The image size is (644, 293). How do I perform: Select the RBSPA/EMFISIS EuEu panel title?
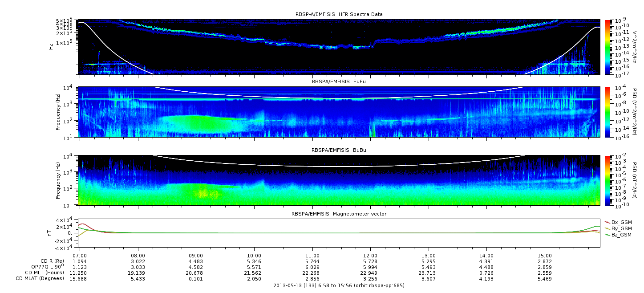tap(339, 82)
